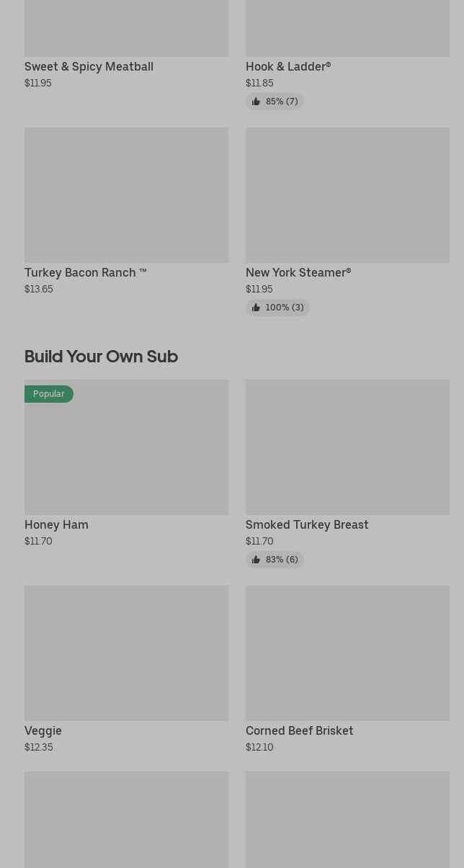Click the New York Steamer title

click(298, 272)
